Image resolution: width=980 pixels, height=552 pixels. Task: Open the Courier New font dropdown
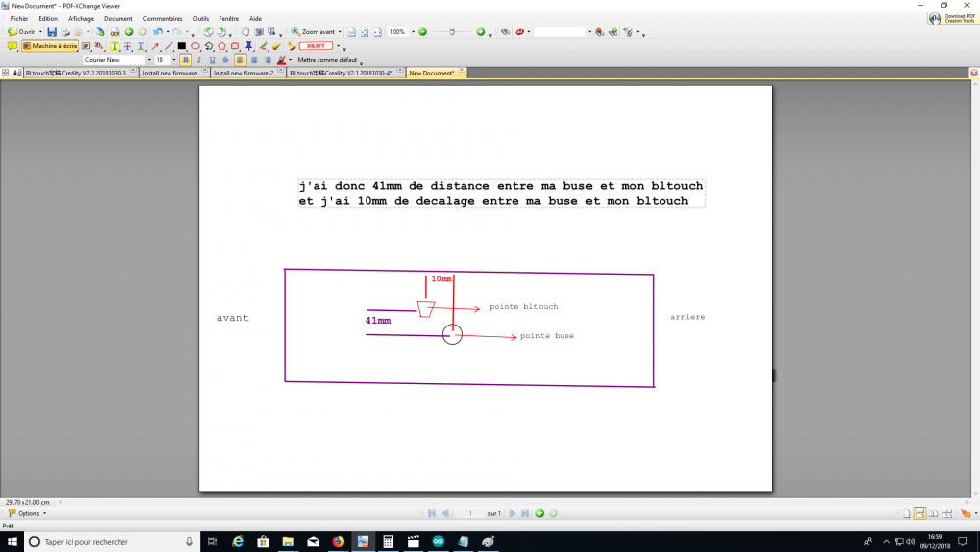pos(149,60)
